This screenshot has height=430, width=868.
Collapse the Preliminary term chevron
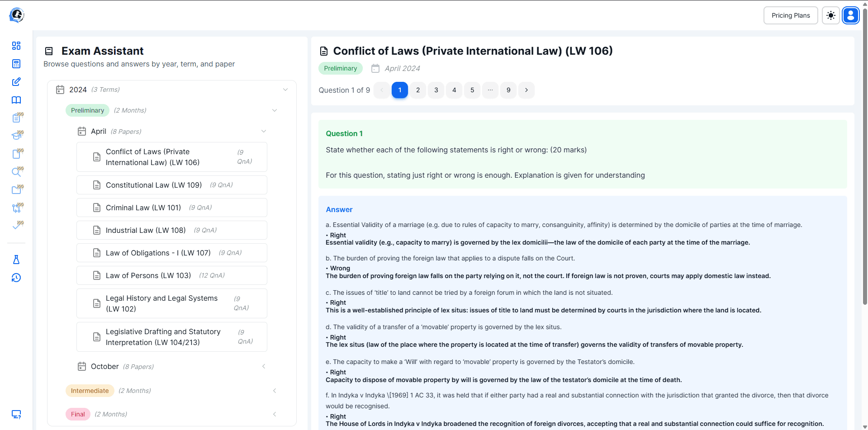pos(275,110)
